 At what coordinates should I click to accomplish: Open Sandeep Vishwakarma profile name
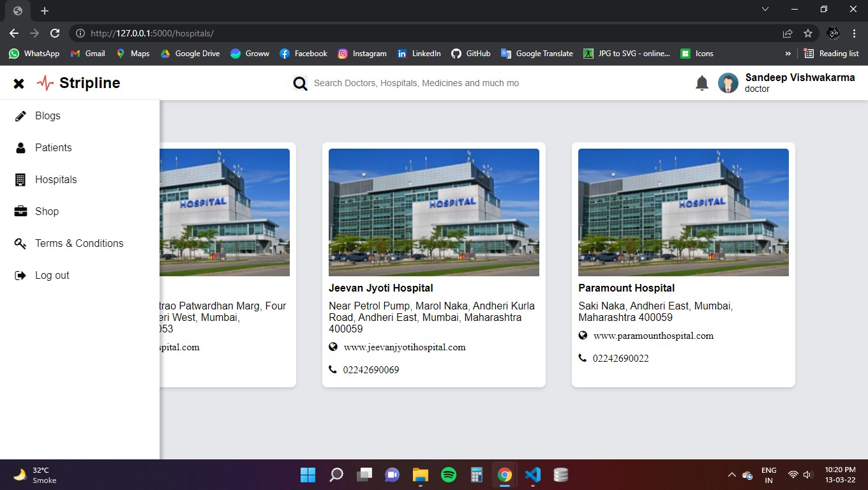800,77
